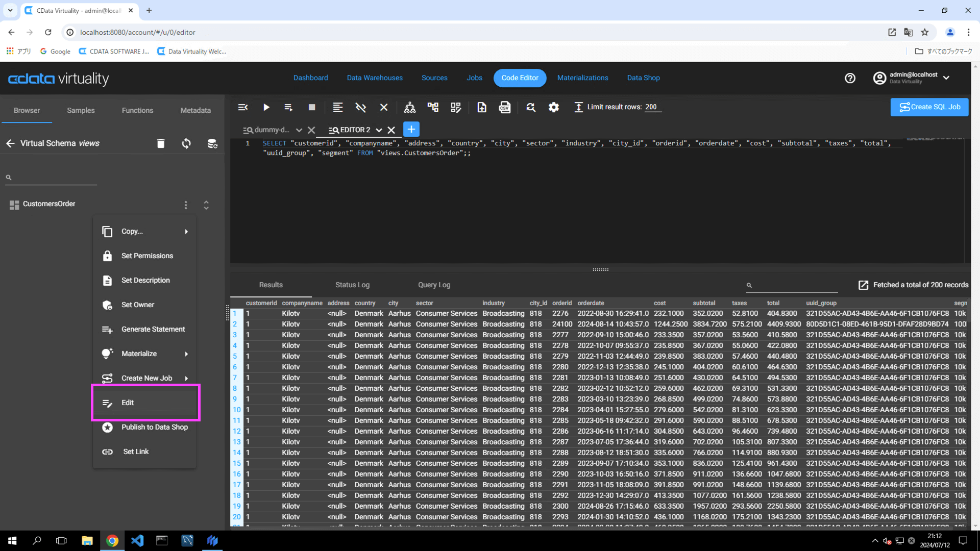Image resolution: width=980 pixels, height=551 pixels.
Task: Run the query with the play icon
Action: [x=266, y=107]
